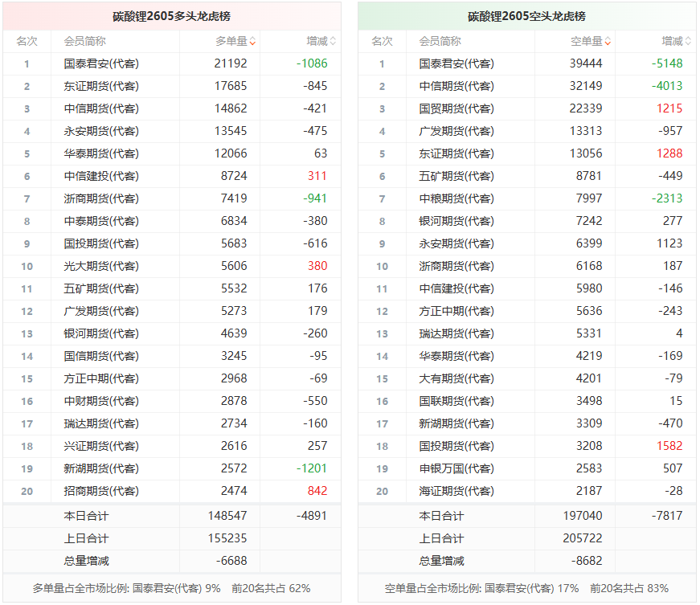This screenshot has height=605, width=700.
Task: Click 国贸期货(代客) rank 3 short entry
Action: click(x=456, y=108)
